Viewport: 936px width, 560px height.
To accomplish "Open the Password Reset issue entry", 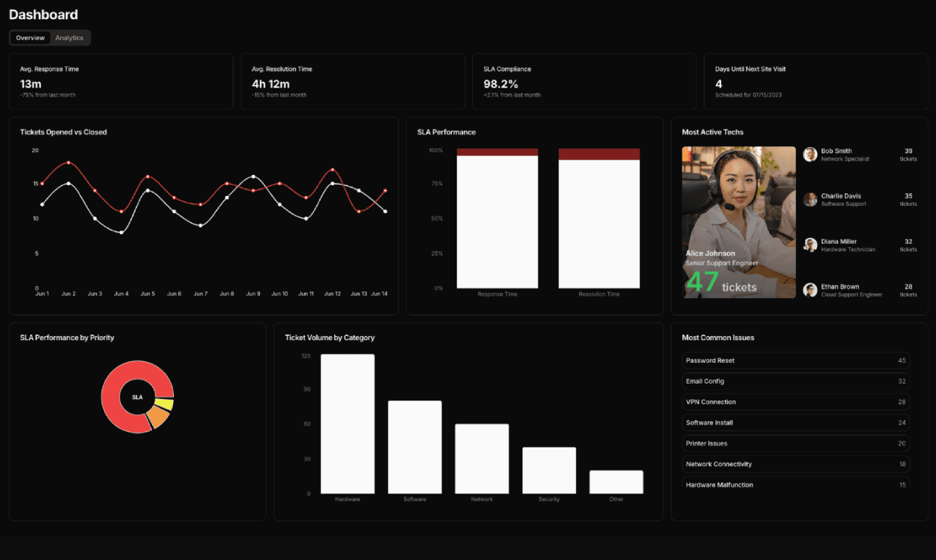I will click(x=795, y=360).
